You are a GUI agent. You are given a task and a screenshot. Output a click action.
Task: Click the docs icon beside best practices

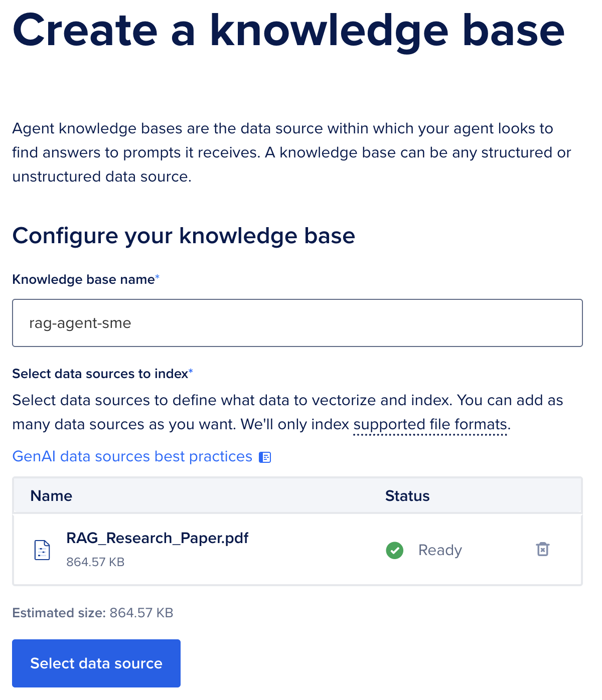(265, 457)
